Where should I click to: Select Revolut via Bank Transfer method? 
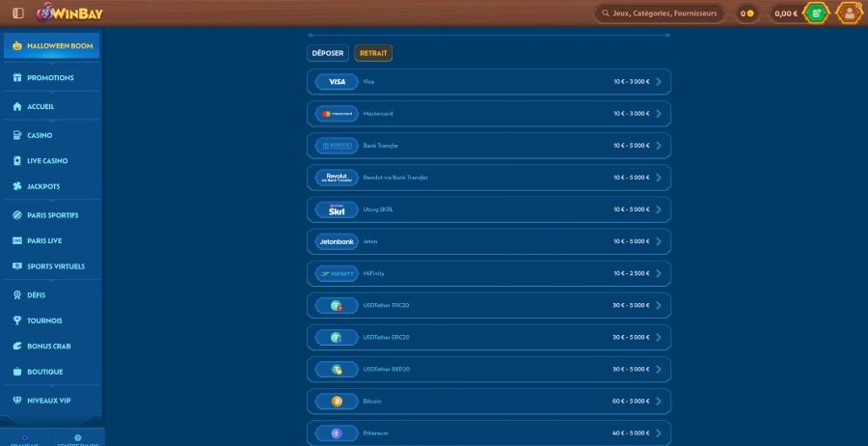(x=488, y=178)
